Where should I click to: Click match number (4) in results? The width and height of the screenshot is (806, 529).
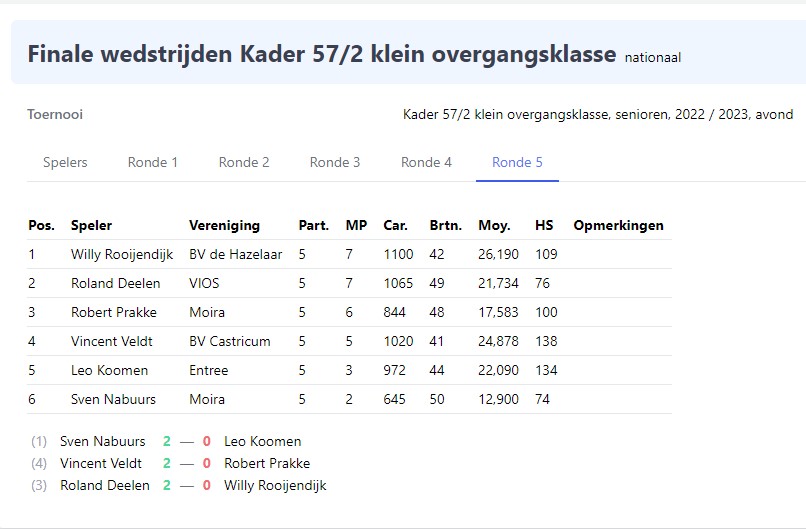pyautogui.click(x=39, y=463)
